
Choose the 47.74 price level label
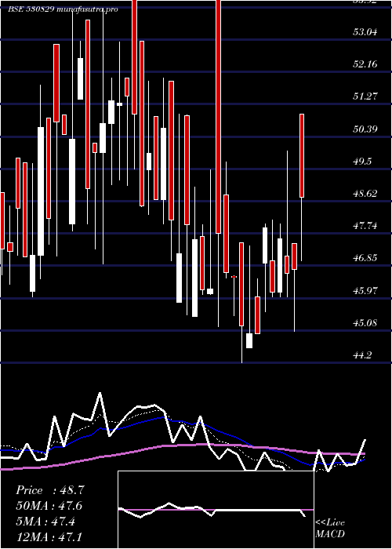[x=365, y=226]
